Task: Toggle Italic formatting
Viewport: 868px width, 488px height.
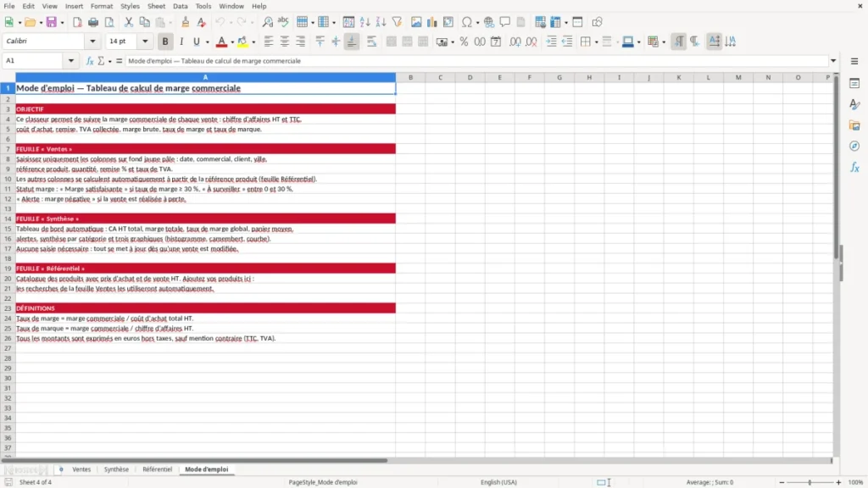Action: (181, 42)
